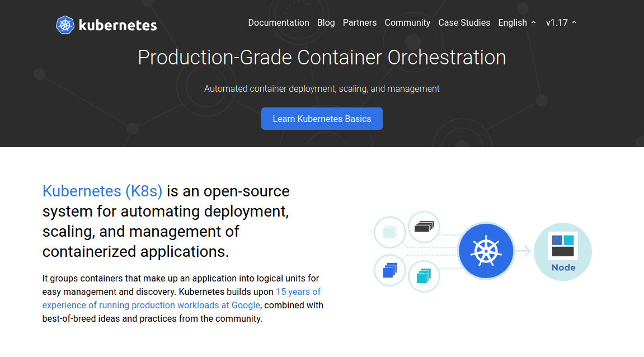Click the black stacked containers icon
Image resolution: width=644 pixels, height=357 pixels.
[424, 227]
